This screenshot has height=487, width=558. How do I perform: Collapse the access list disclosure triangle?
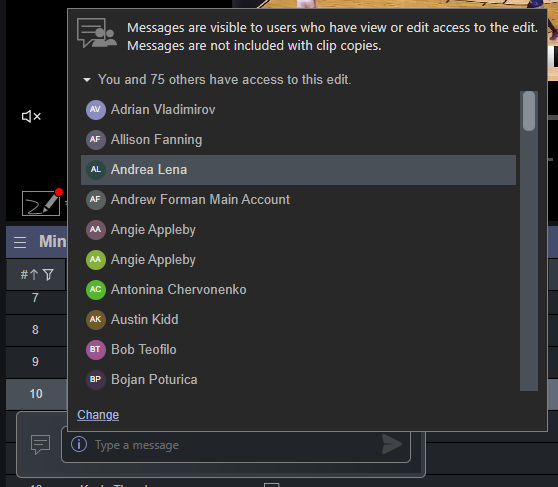point(87,80)
